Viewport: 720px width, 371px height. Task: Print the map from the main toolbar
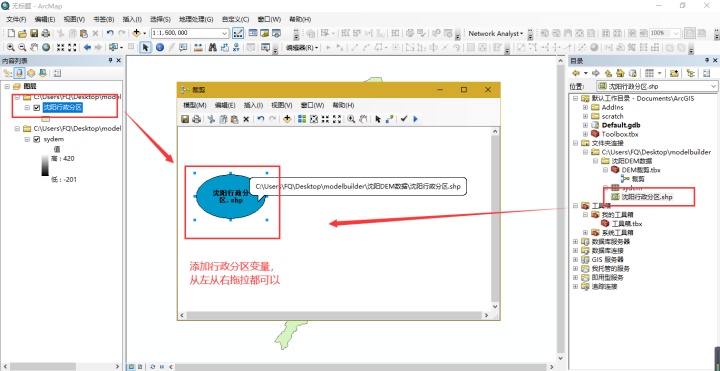[x=45, y=34]
